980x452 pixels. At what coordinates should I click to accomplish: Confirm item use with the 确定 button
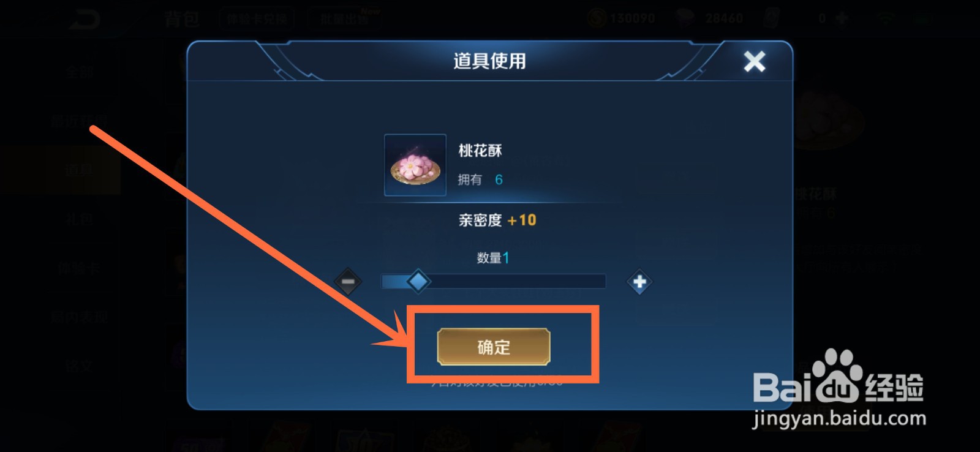pyautogui.click(x=494, y=347)
